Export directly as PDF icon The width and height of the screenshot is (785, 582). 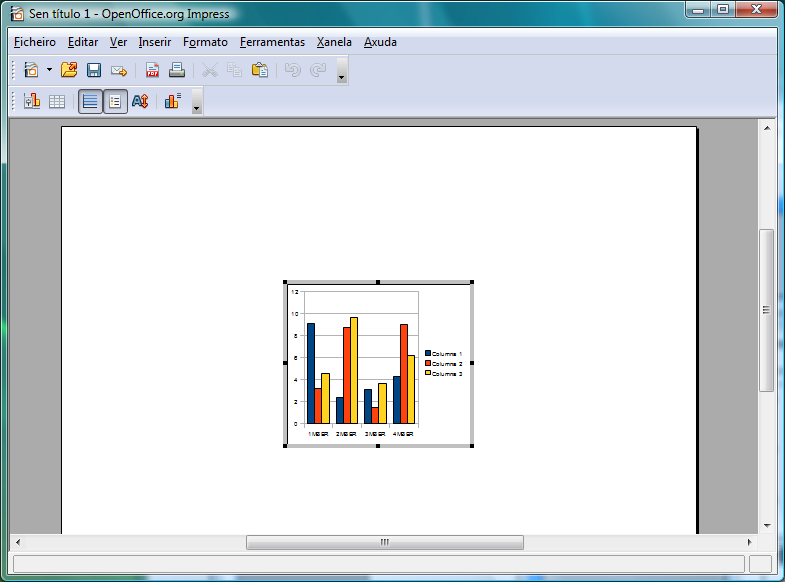coord(153,70)
